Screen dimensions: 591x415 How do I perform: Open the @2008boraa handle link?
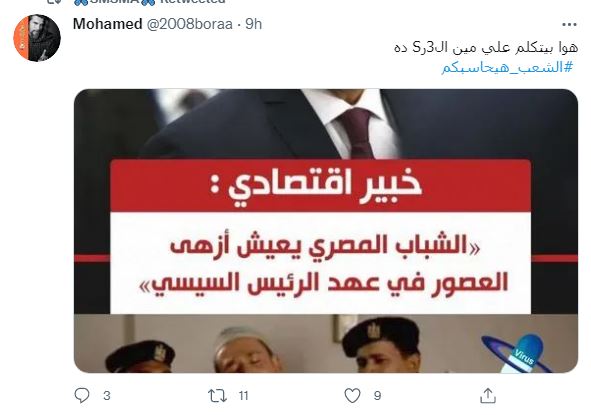coord(189,24)
